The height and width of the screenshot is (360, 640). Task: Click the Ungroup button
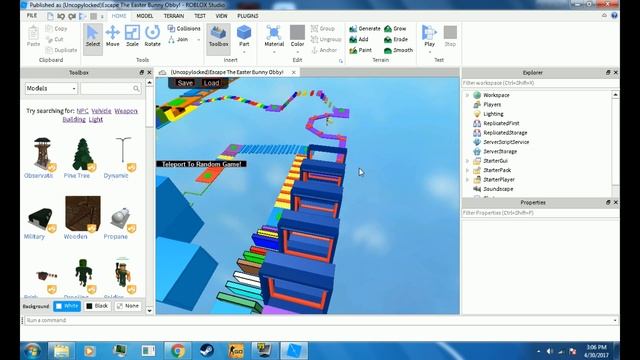pyautogui.click(x=326, y=39)
